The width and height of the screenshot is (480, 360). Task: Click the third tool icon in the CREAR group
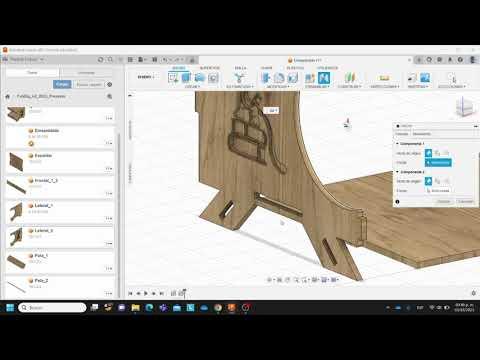[x=200, y=78]
